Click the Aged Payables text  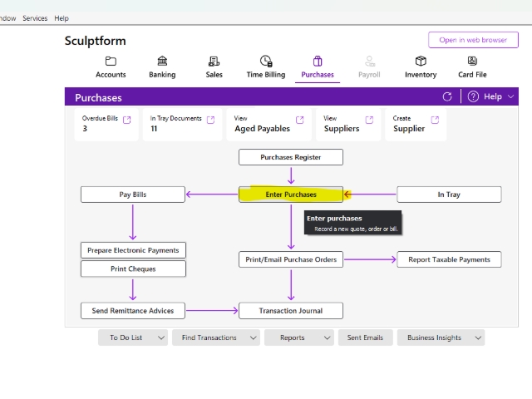(x=263, y=129)
